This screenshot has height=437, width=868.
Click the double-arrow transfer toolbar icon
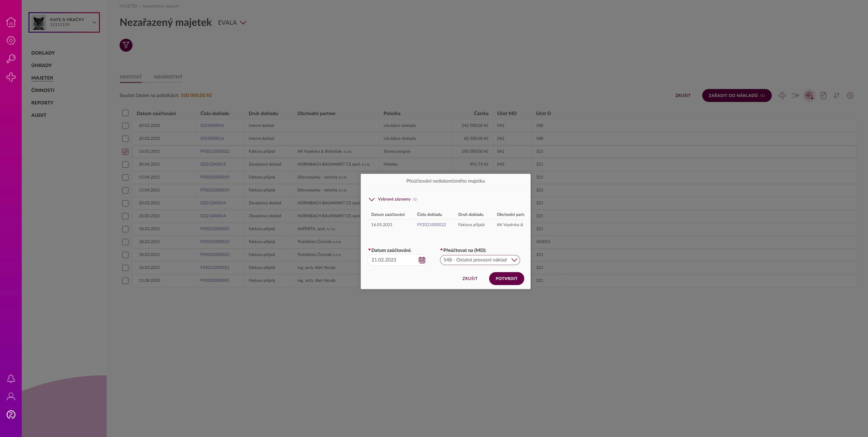click(x=796, y=95)
